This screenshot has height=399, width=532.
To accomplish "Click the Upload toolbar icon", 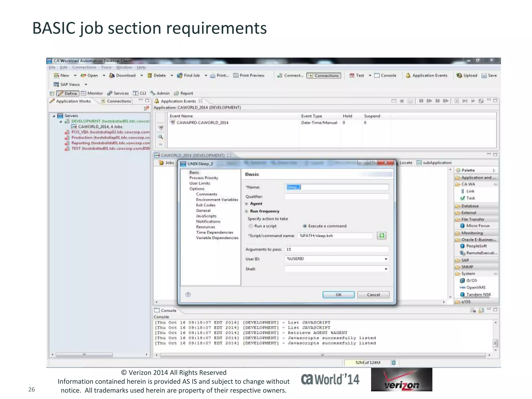I will pos(459,76).
